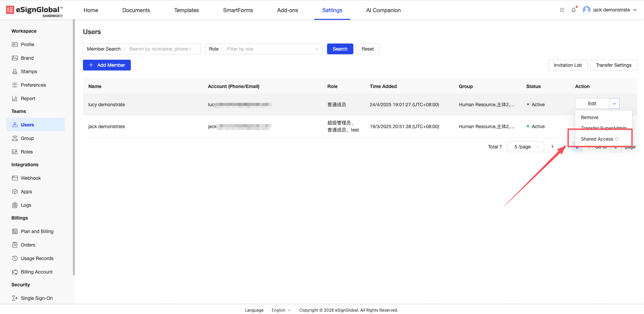This screenshot has height=314, width=644.
Task: Click the Reset button
Action: pos(368,49)
